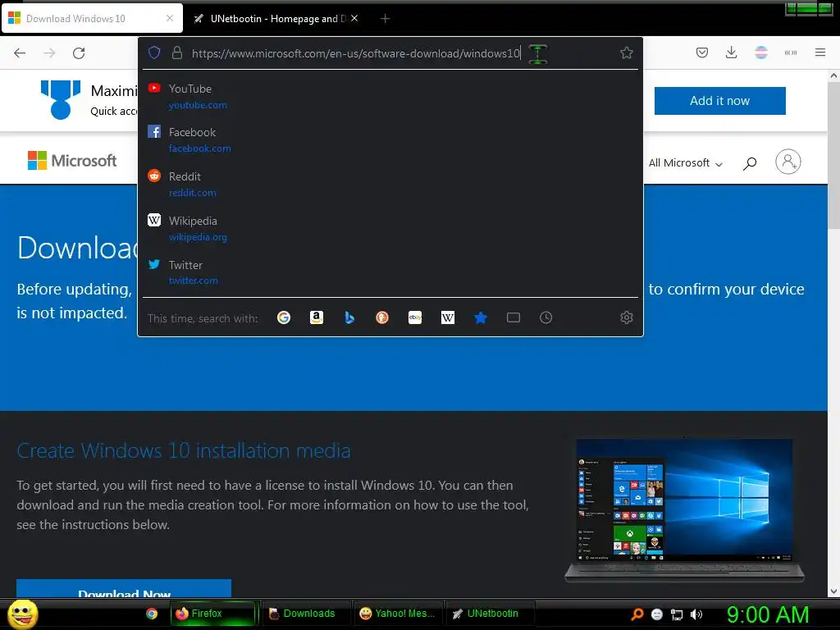Search this time with DuckDuckGo icon
The height and width of the screenshot is (630, 840).
382,317
